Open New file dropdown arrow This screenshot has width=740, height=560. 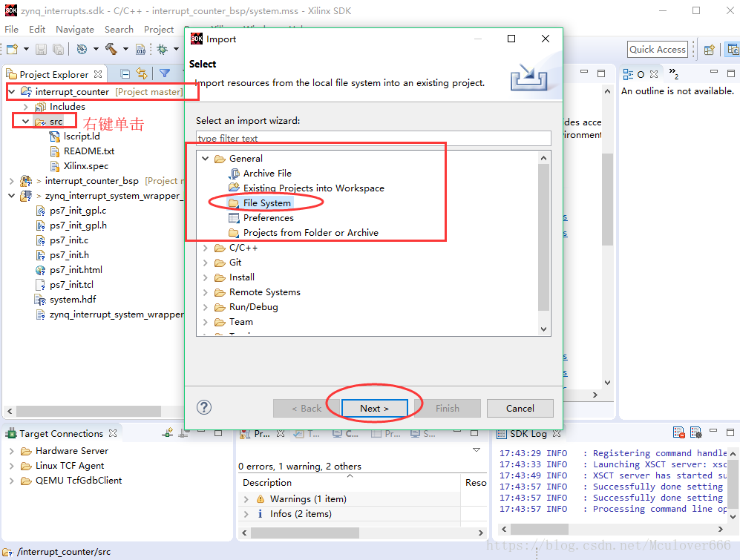(x=27, y=49)
